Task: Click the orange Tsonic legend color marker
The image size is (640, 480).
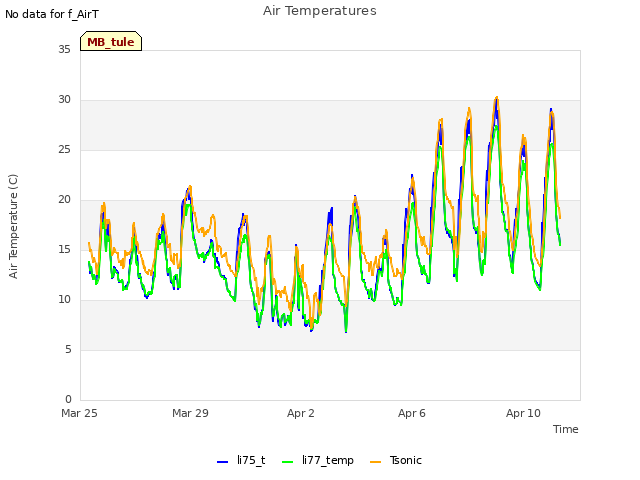Action: click(376, 462)
